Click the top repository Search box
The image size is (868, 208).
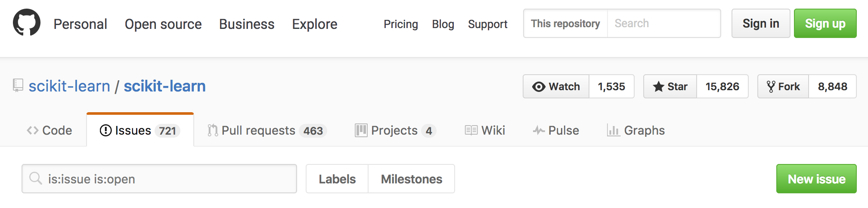(x=663, y=23)
